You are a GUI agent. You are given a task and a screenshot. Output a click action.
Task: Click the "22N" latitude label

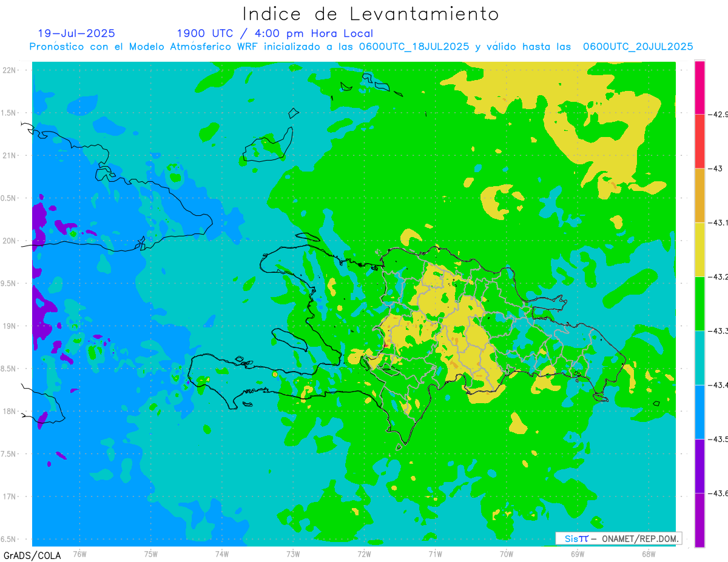(x=9, y=70)
